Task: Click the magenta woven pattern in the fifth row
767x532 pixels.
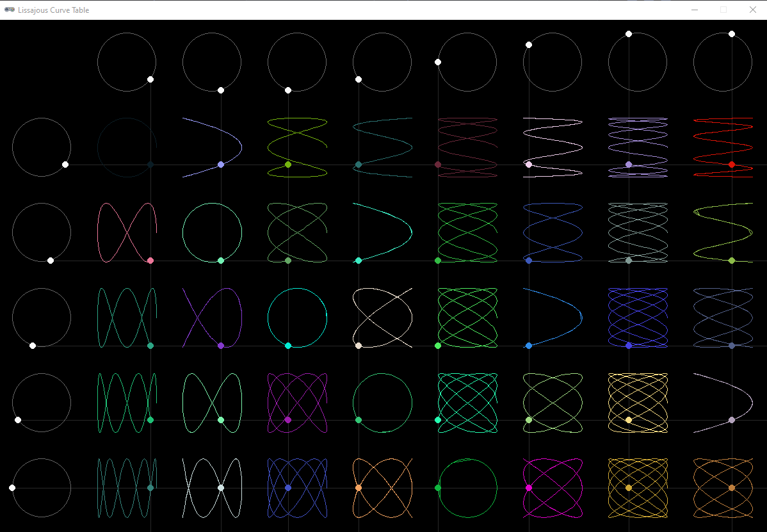Action: [297, 403]
